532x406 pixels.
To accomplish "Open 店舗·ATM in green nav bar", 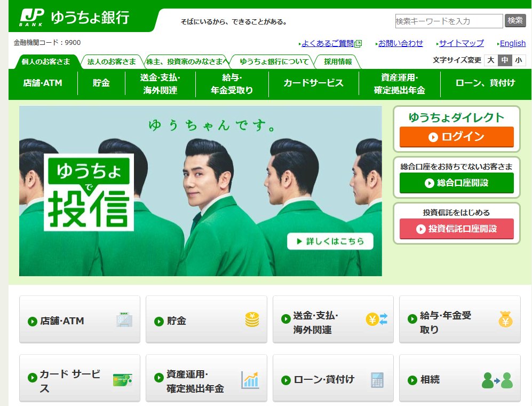I will point(43,83).
